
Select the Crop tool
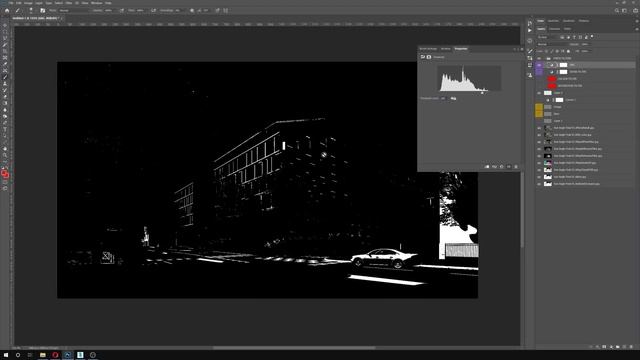(5, 51)
